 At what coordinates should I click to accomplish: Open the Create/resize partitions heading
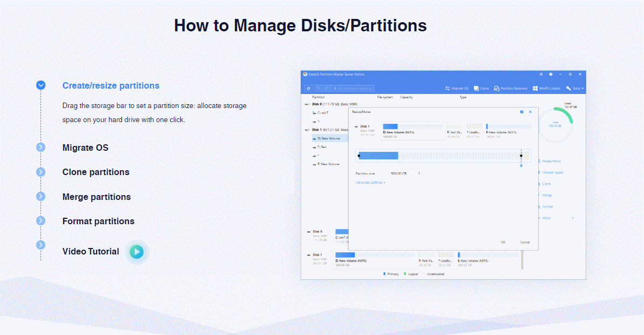pyautogui.click(x=111, y=85)
